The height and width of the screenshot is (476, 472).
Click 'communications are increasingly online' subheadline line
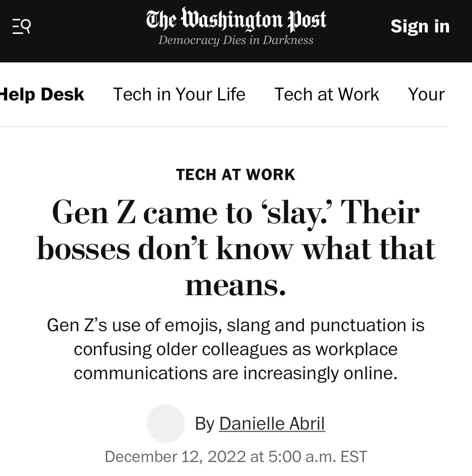236,373
